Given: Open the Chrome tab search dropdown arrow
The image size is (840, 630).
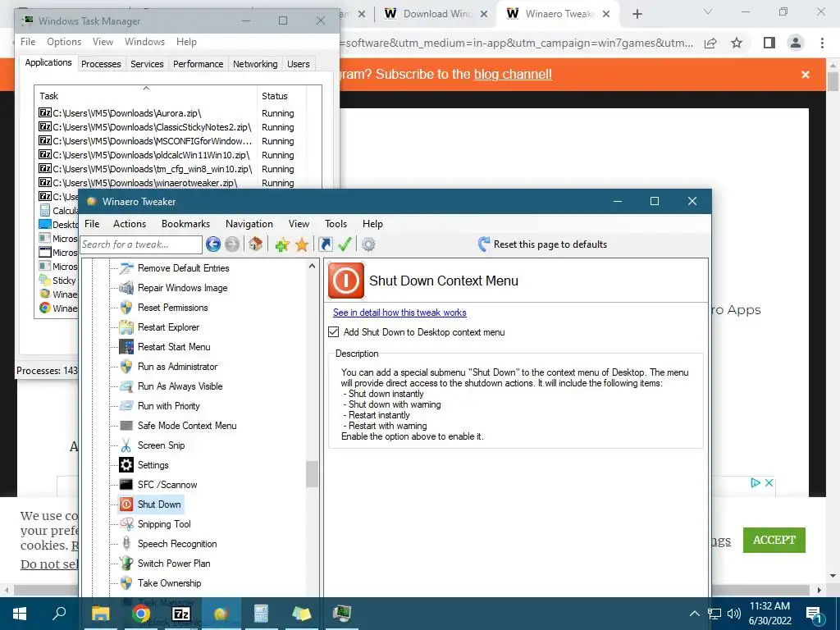Looking at the screenshot, I should (x=708, y=12).
